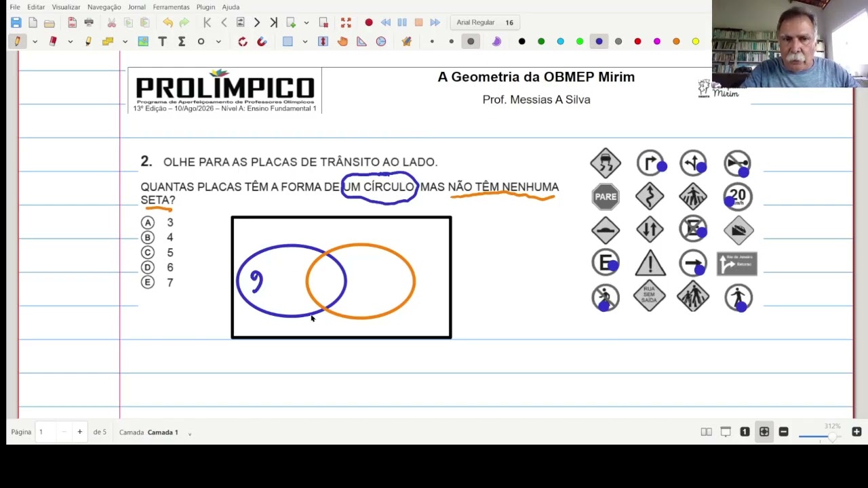Open the drawing shape dropdown arrow
868x488 pixels.
(x=218, y=41)
